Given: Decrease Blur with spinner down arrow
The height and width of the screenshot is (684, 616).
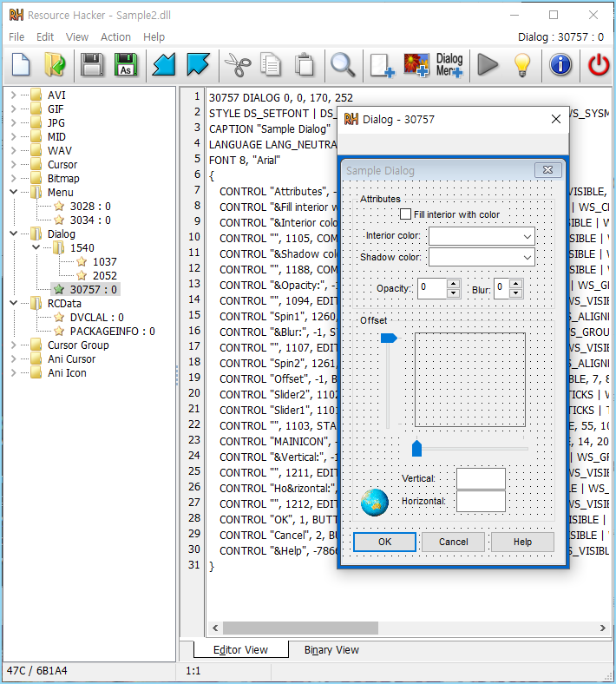Looking at the screenshot, I should pos(516,293).
